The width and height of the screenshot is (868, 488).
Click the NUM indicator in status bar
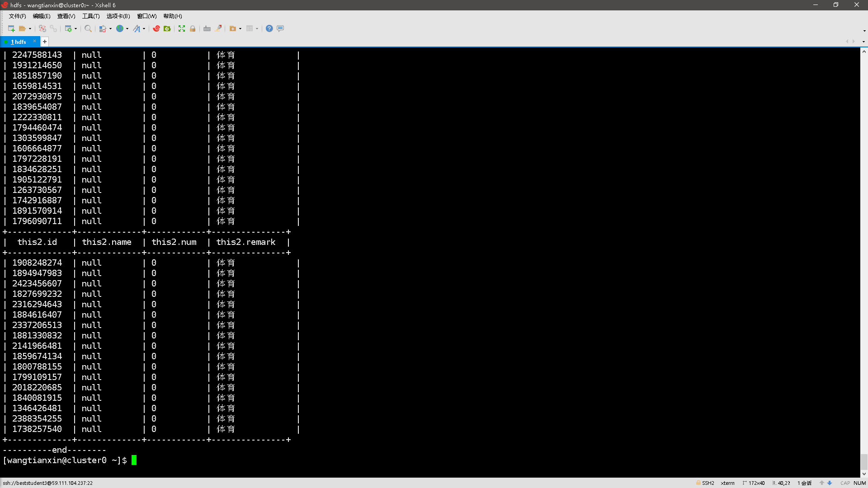tap(859, 483)
